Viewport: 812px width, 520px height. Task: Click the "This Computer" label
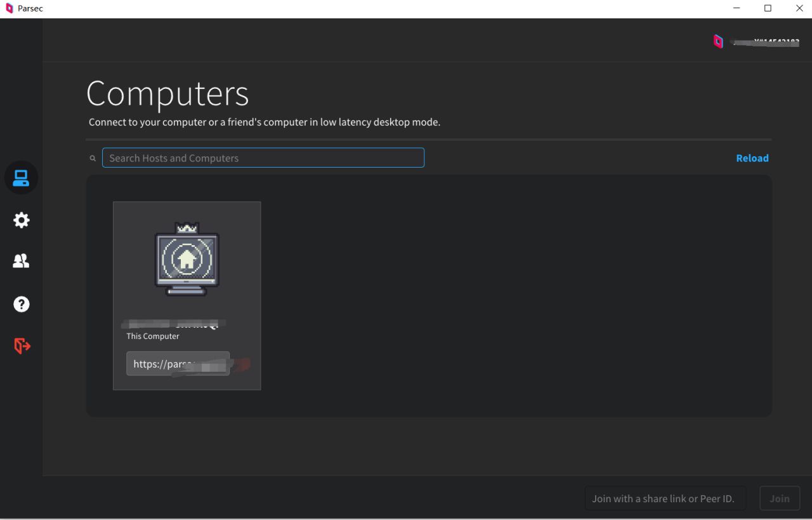click(153, 337)
